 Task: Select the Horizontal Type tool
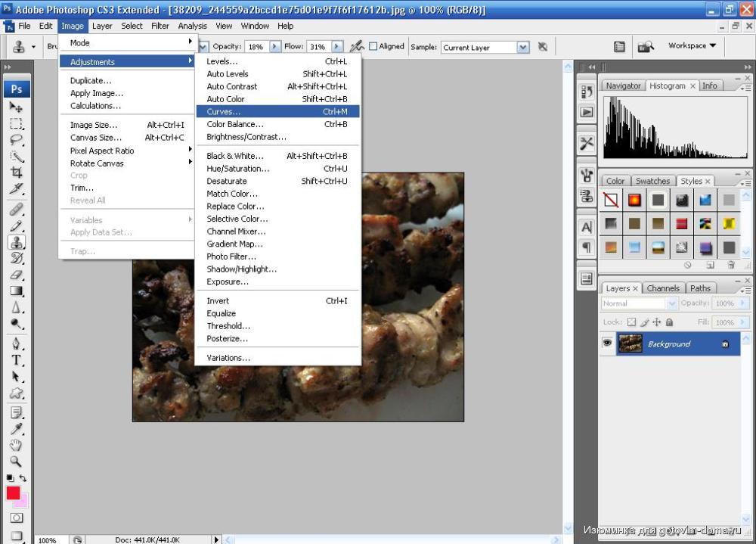pos(17,361)
